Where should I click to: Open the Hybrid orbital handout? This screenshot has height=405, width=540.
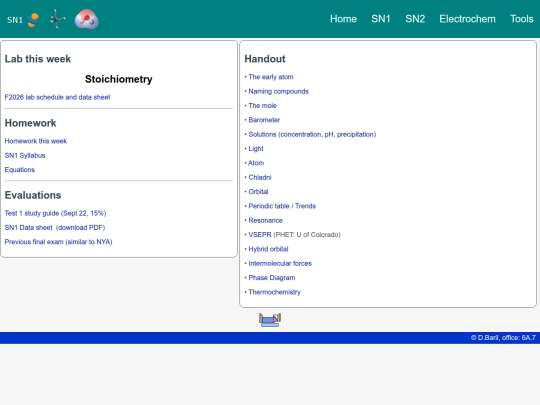point(268,249)
